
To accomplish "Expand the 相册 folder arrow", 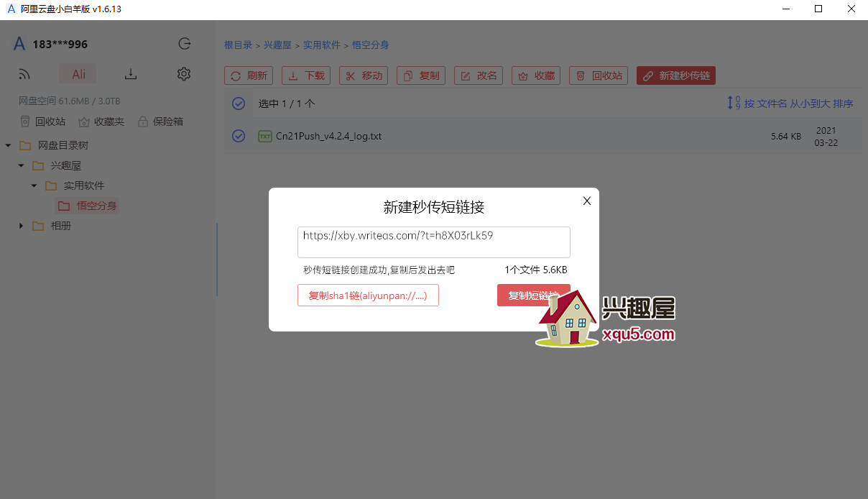I will [x=21, y=226].
